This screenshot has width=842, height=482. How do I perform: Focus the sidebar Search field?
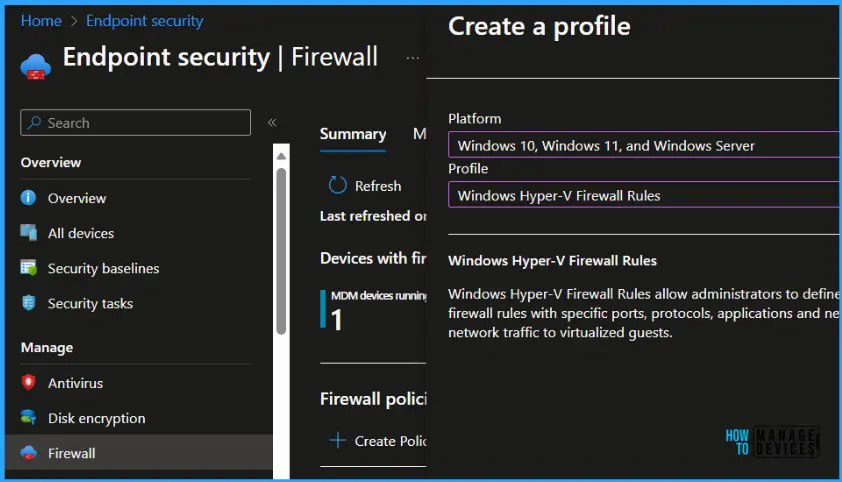coord(135,123)
